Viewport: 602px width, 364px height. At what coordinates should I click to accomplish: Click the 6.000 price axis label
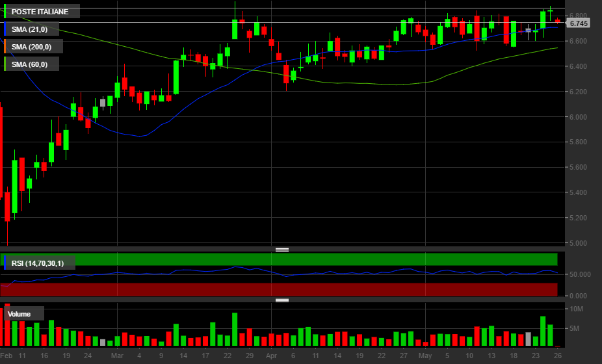(579, 117)
